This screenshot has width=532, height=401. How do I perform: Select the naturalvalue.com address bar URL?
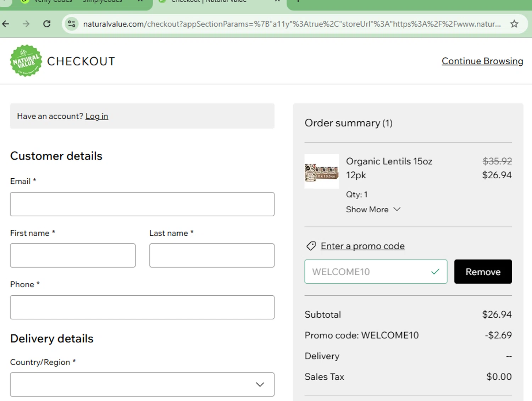pos(292,24)
